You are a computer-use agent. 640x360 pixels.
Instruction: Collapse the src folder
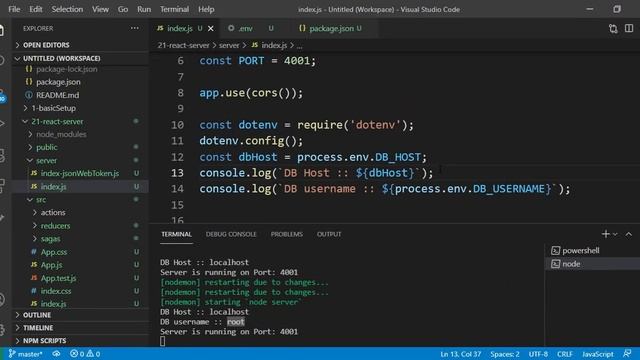(x=41, y=200)
